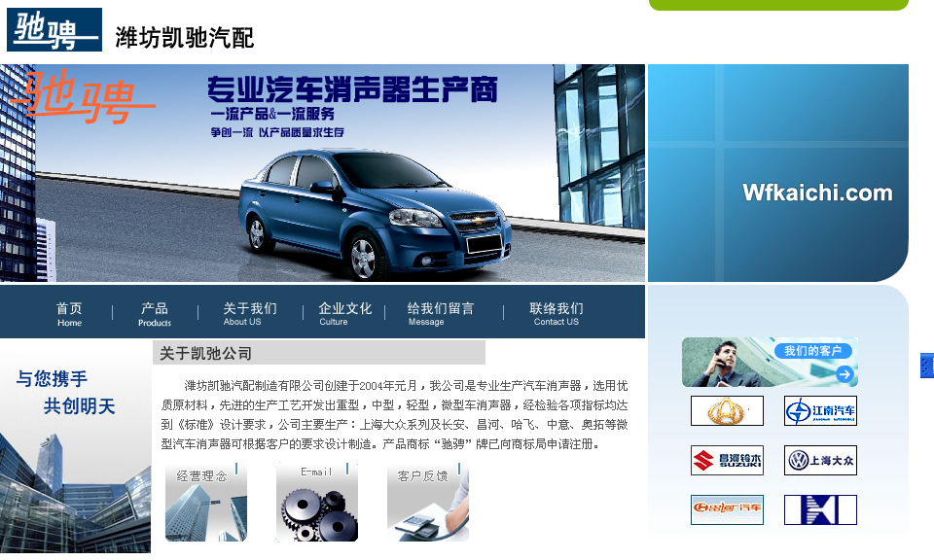Open the 首页 Home menu item

click(69, 314)
